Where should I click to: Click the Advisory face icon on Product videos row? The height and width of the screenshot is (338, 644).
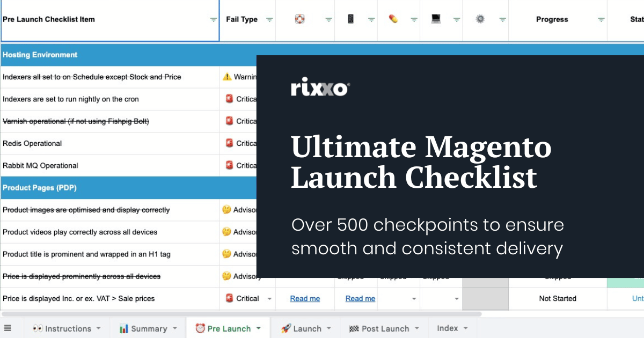click(x=227, y=232)
